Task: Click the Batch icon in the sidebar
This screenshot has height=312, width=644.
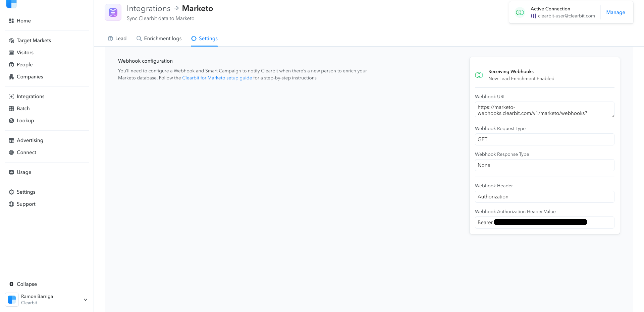Action: (11, 109)
